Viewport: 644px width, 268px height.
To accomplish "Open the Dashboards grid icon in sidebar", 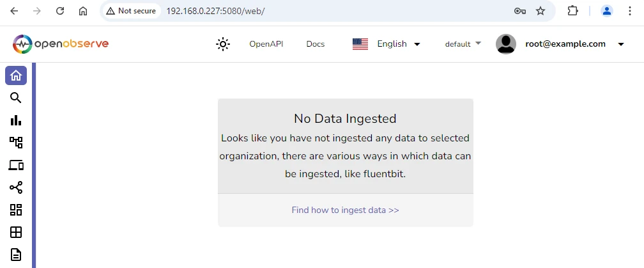I will (x=16, y=210).
